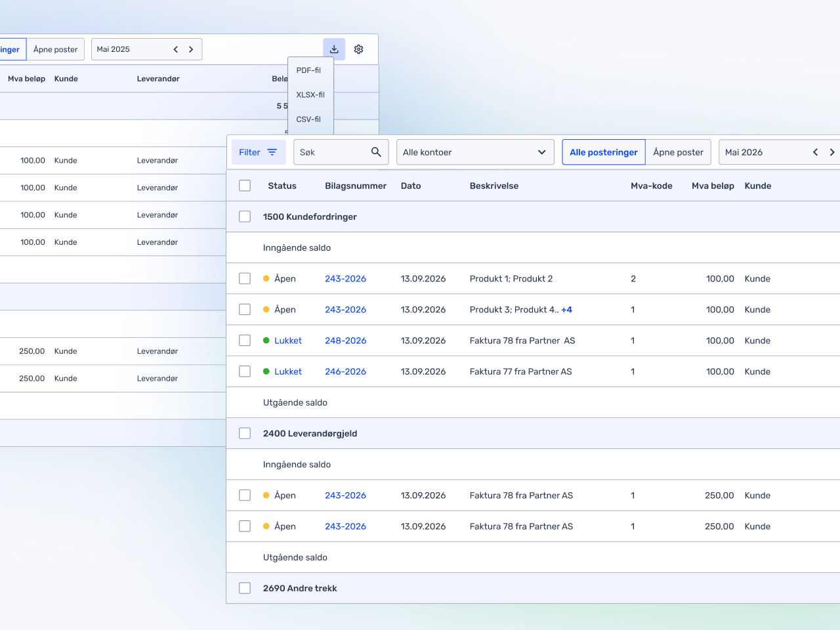The image size is (840, 630).
Task: Pick CSV-fil in the download menu
Action: 308,119
